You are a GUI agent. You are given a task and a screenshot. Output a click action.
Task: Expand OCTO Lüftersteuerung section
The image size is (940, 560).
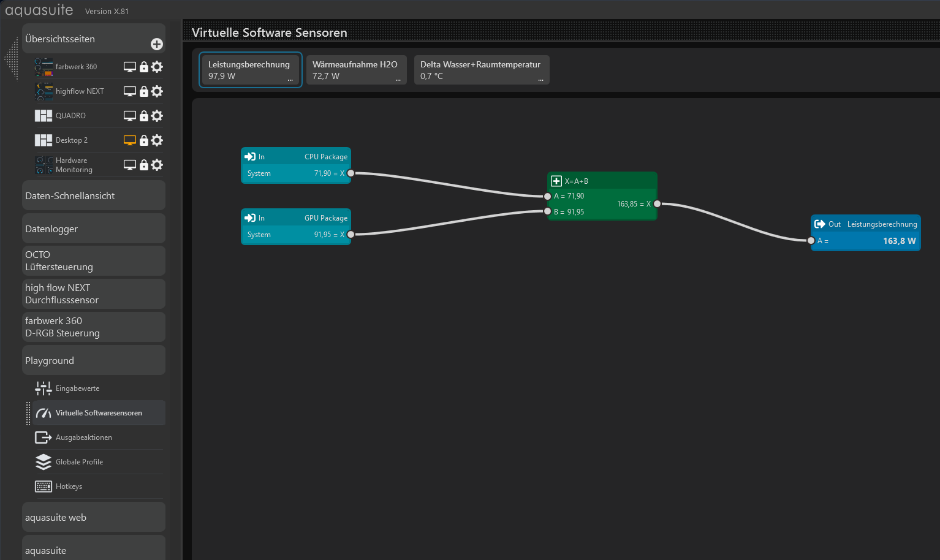pos(94,261)
